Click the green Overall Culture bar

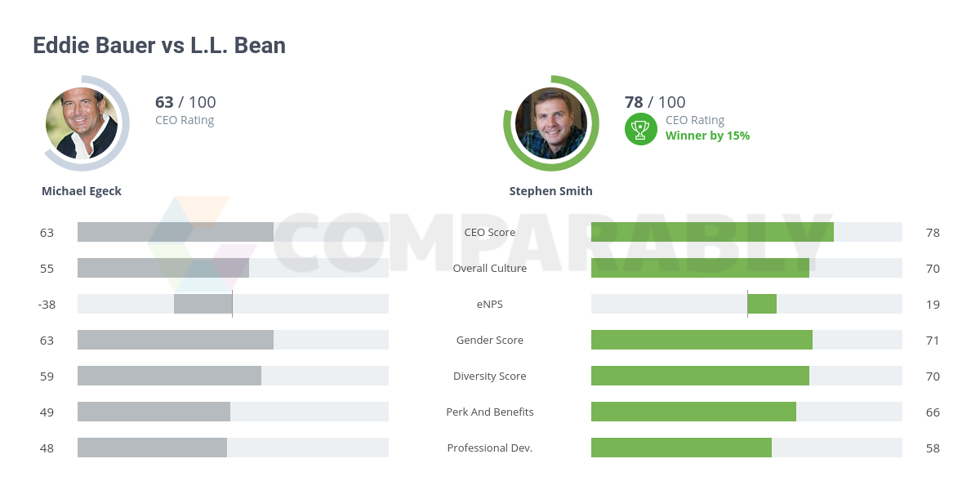coord(700,268)
